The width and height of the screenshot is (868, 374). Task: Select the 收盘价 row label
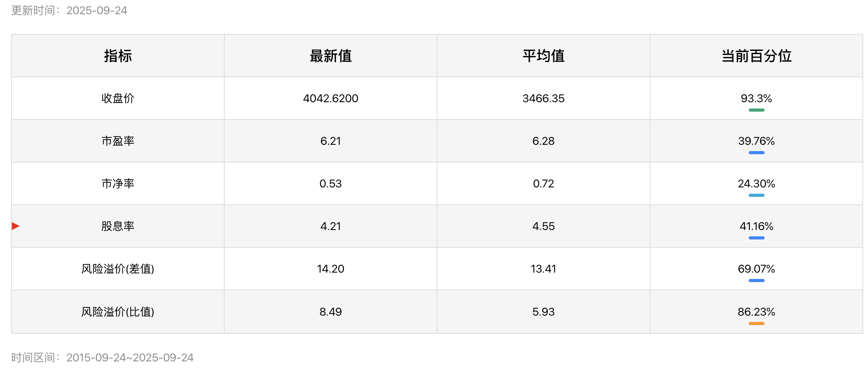(x=118, y=98)
